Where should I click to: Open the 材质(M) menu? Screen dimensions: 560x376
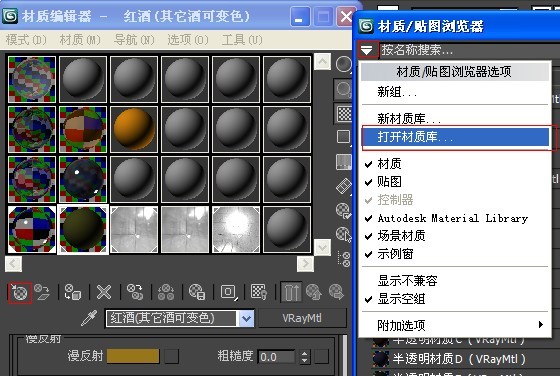coord(80,40)
